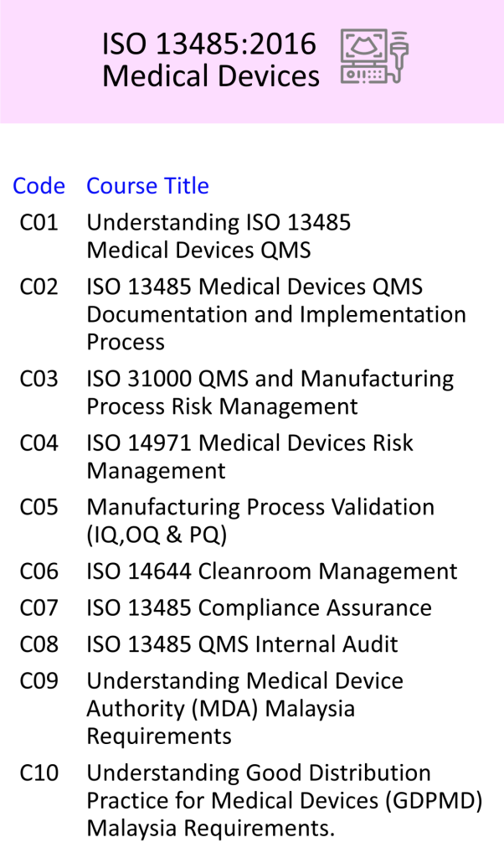Select the Code column header

pos(39,185)
